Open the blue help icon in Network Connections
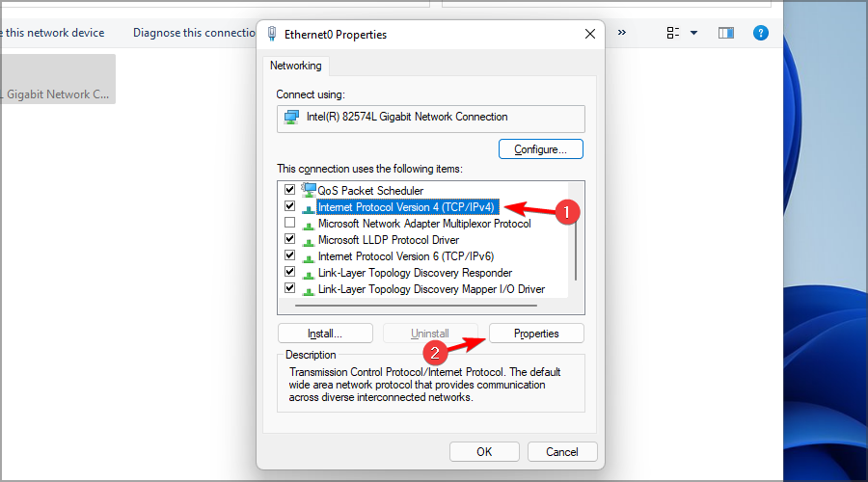The width and height of the screenshot is (868, 482). [x=761, y=33]
